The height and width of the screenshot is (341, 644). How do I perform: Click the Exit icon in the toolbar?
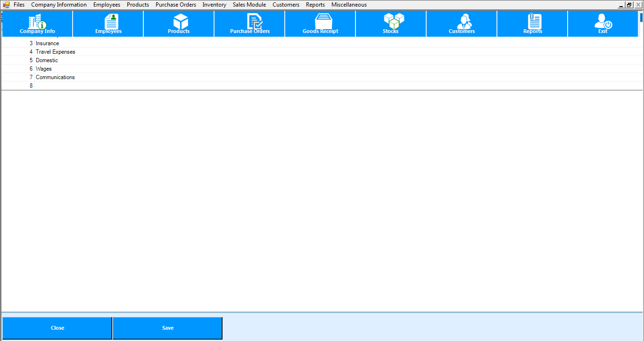pos(603,24)
